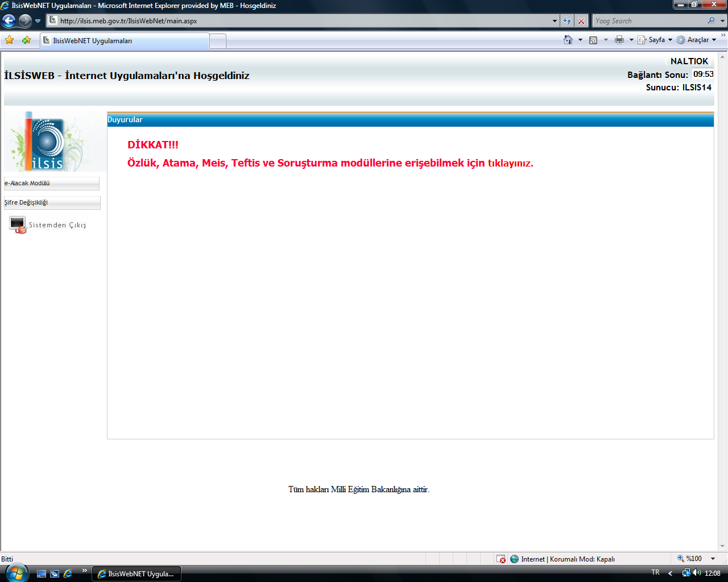Click the Internet zone globe icon

[514, 559]
